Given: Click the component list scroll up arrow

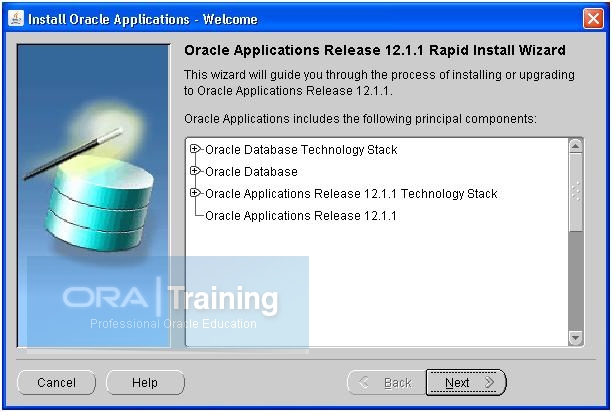Looking at the screenshot, I should click(x=576, y=146).
